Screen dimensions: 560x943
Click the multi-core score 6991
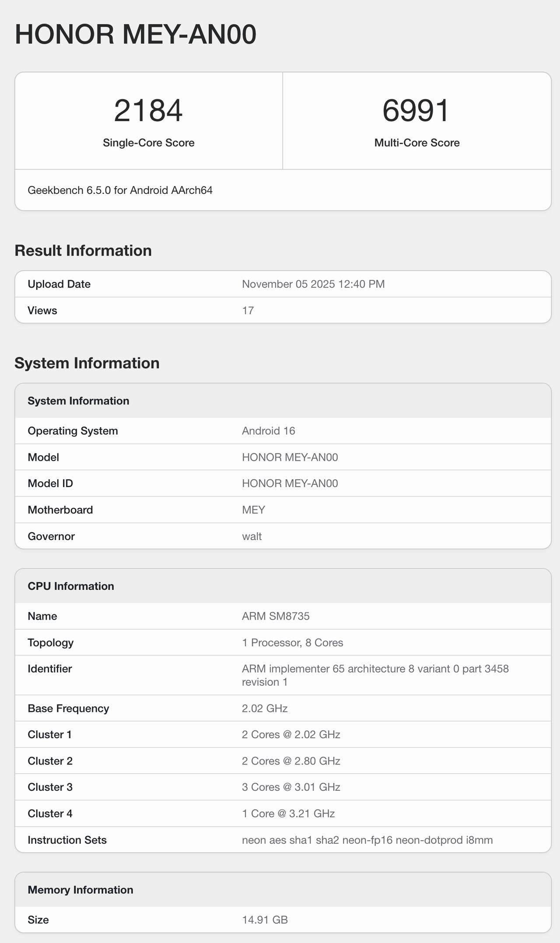[x=416, y=110]
